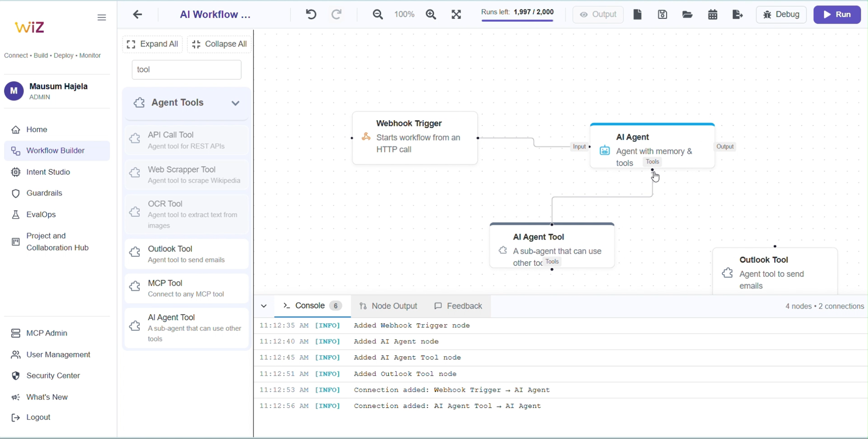Viewport: 868px width, 439px height.
Task: Click the new file document icon
Action: point(637,14)
